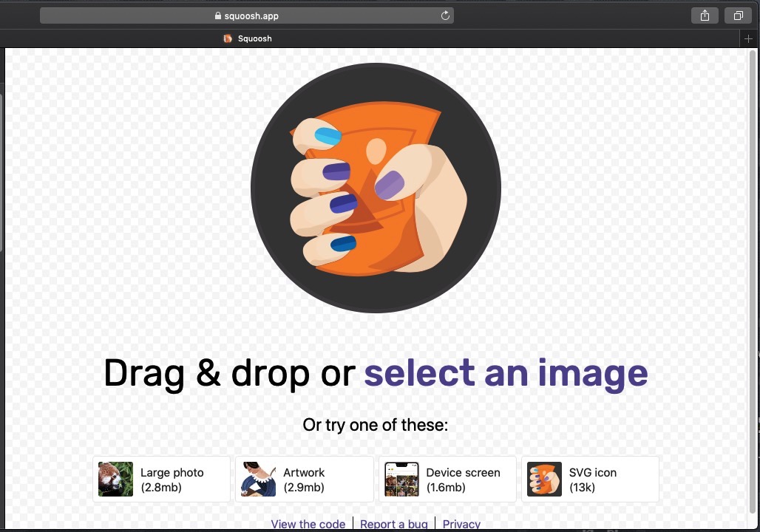Load the Artwork (2.9mb) sample
760x532 pixels.
click(304, 480)
